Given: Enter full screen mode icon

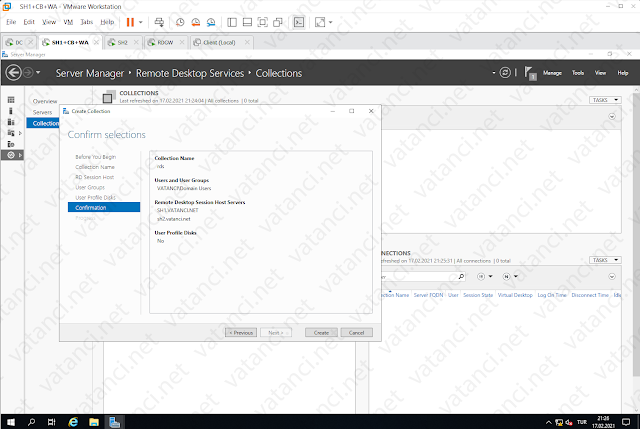Looking at the screenshot, I should 263,22.
